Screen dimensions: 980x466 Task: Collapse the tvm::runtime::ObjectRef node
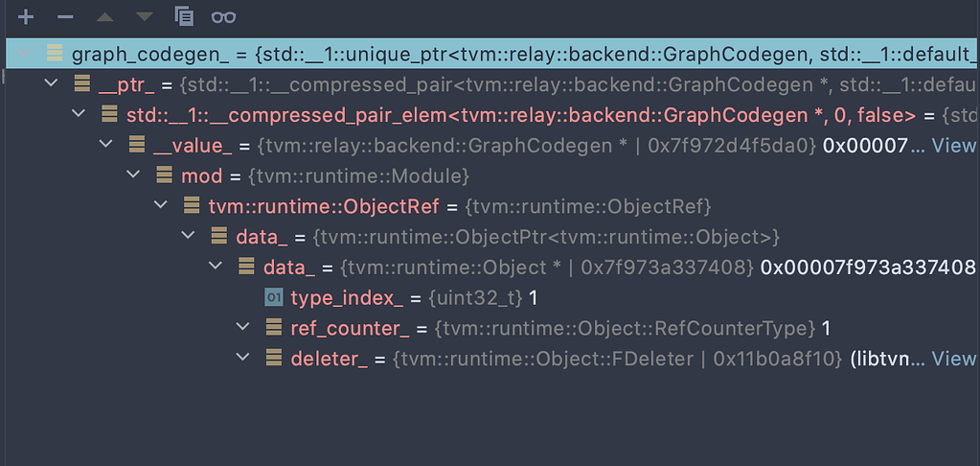tap(162, 207)
